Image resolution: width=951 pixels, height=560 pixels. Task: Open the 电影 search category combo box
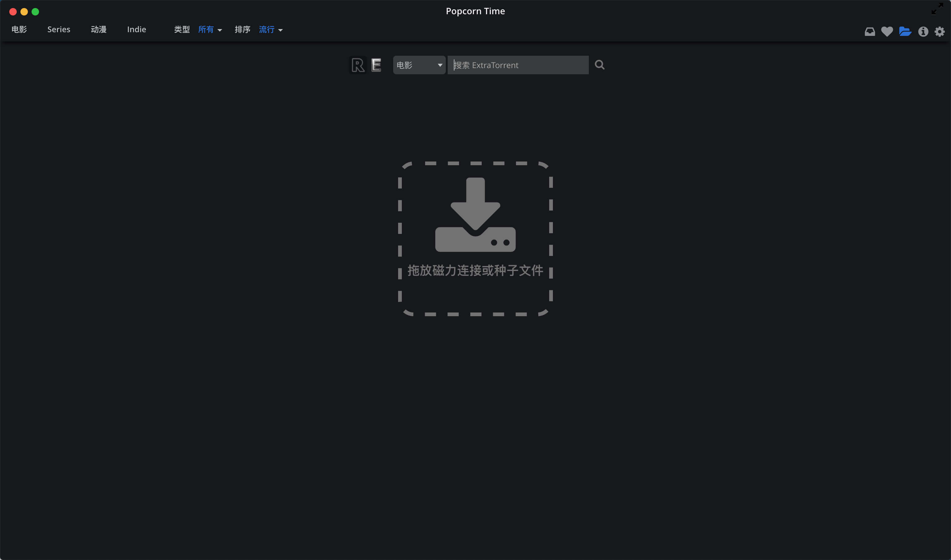coord(419,65)
